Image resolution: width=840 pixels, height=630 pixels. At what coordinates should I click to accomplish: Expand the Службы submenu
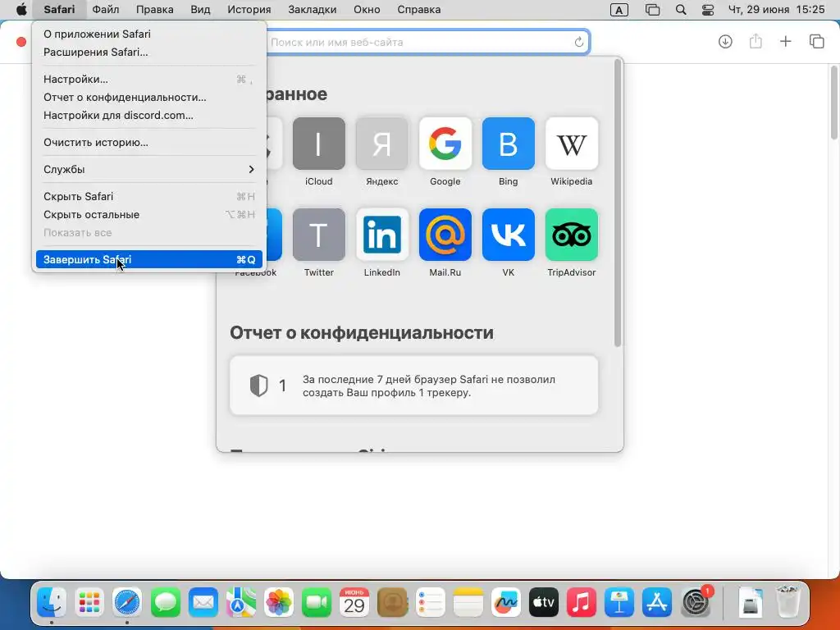click(x=149, y=169)
